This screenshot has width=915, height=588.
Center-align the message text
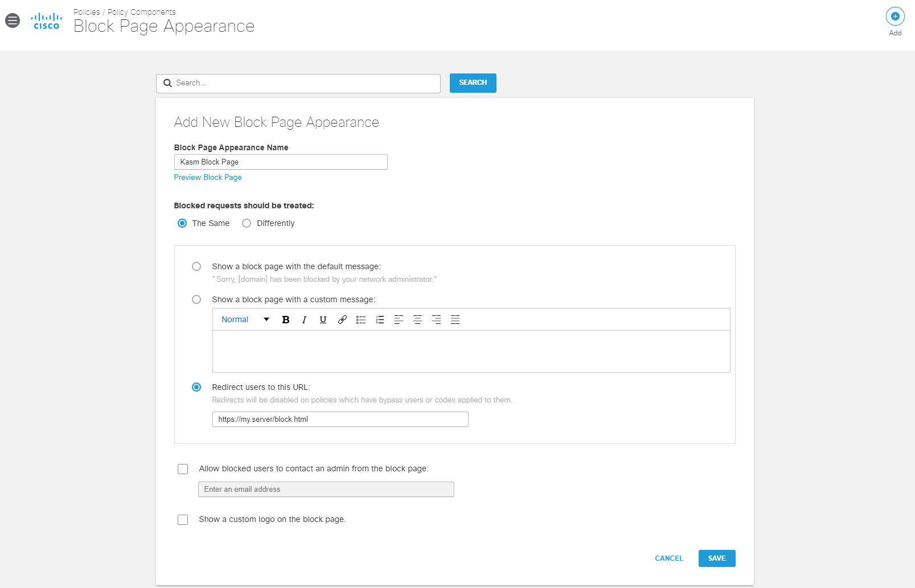417,319
